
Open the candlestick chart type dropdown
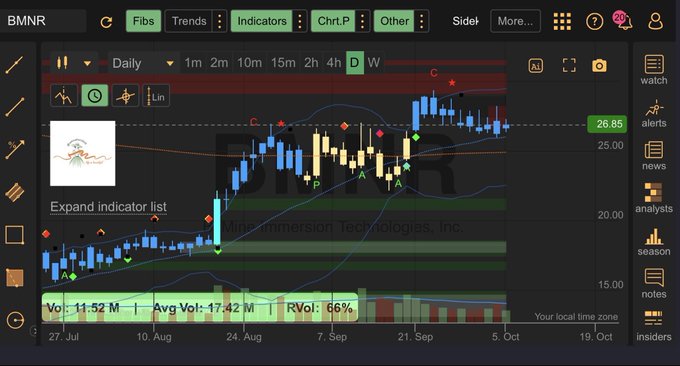coord(74,63)
